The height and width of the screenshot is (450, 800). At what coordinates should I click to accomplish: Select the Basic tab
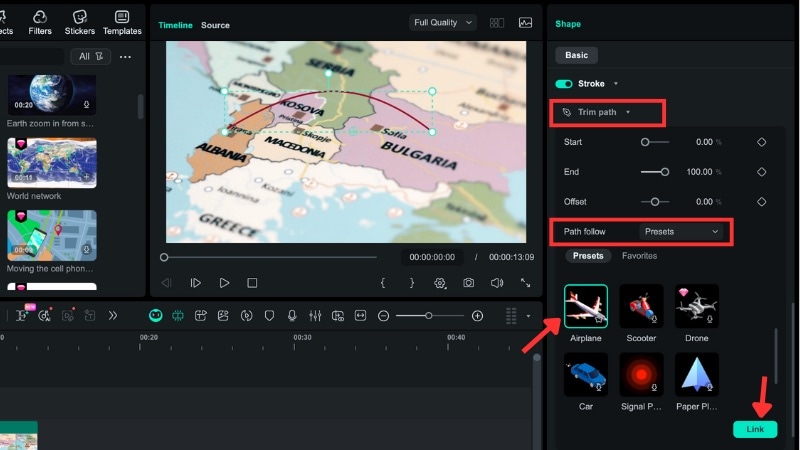[577, 55]
